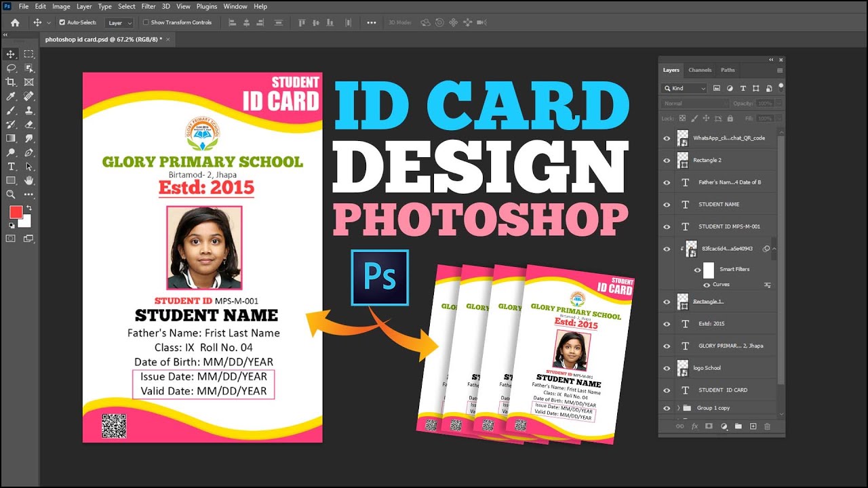Hide the WhatsApp QR code layer
This screenshot has height=488, width=868.
coord(667,138)
